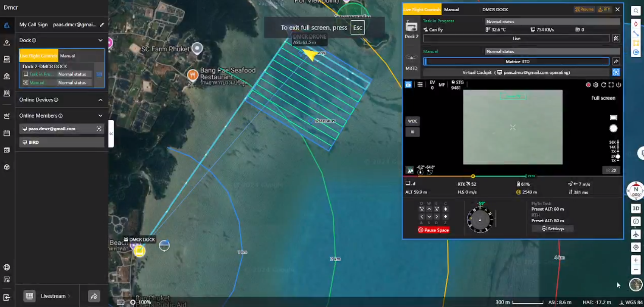Switch camera to IR mode
644x307 pixels.
[x=412, y=132]
